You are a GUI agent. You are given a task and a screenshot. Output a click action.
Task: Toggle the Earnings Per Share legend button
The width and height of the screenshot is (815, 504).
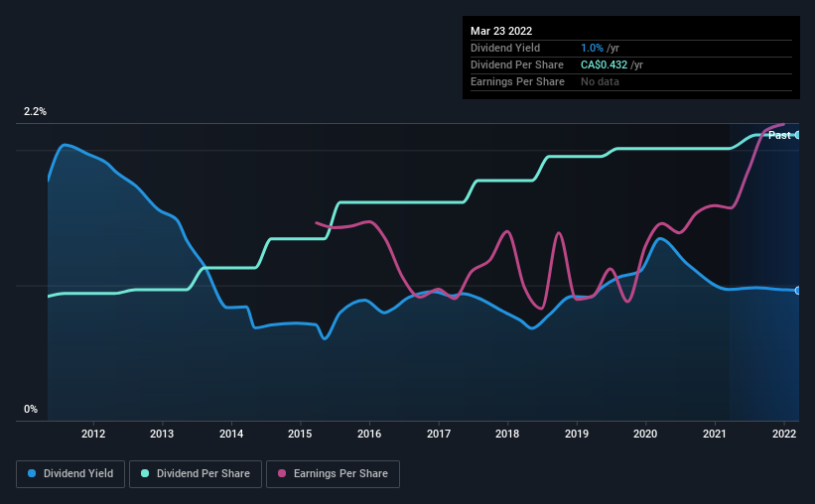coord(333,474)
